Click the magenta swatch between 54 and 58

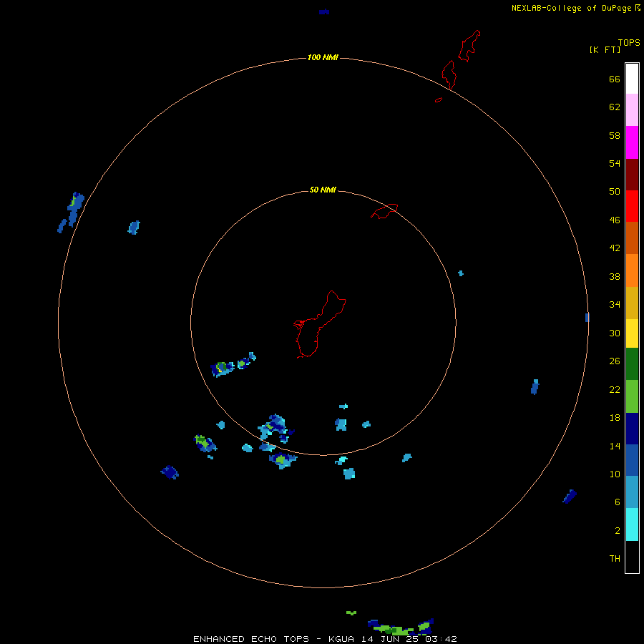pyautogui.click(x=632, y=142)
